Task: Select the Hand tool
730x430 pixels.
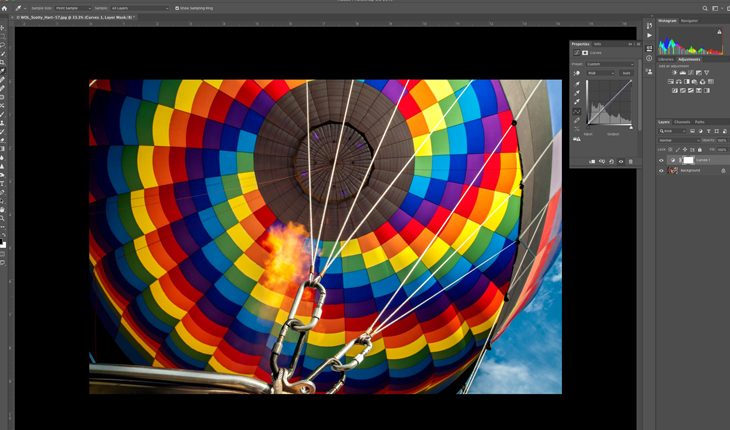Action: pos(2,209)
